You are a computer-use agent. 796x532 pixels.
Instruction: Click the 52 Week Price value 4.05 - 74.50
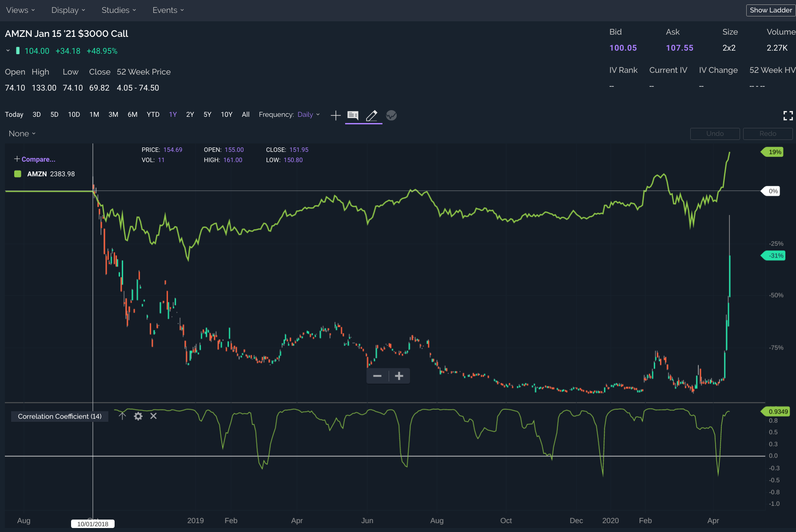[138, 88]
